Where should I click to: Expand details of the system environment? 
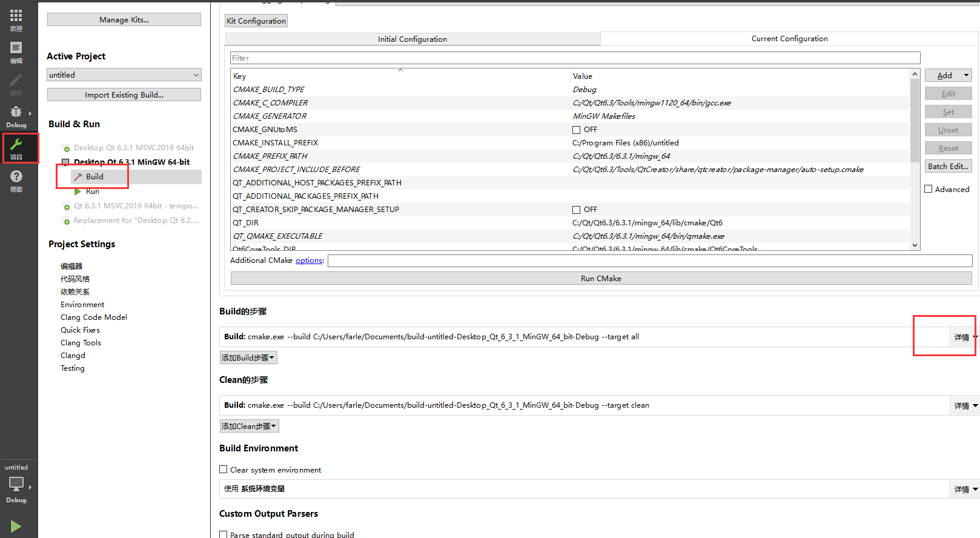tap(965, 489)
